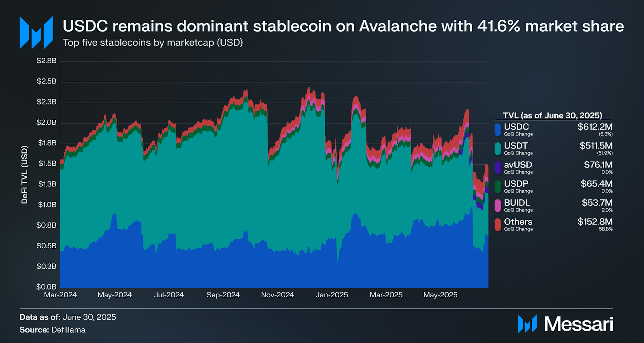Click the Messari logo icon at bottom right

[x=527, y=324]
